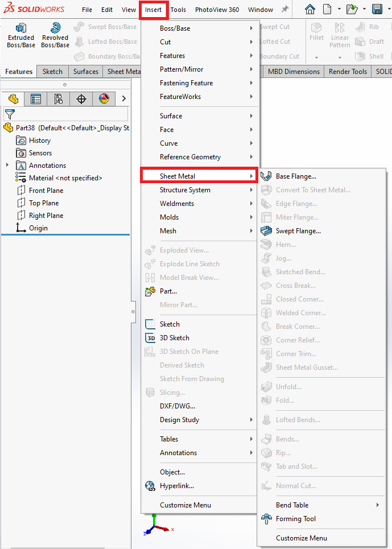The image size is (392, 549).
Task: Switch to the Render Tools tab
Action: [348, 72]
